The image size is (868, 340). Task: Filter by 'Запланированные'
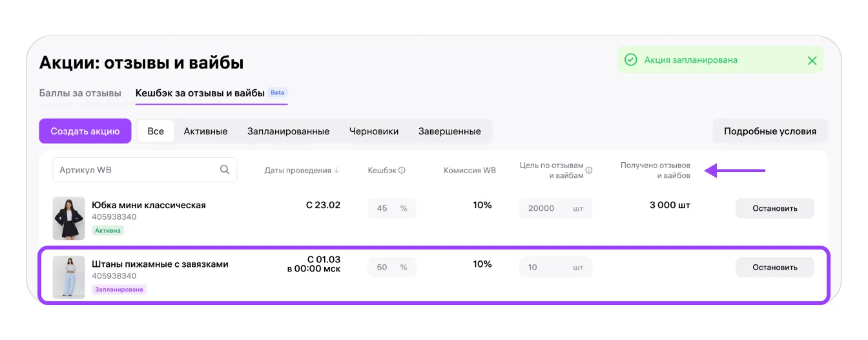(288, 131)
